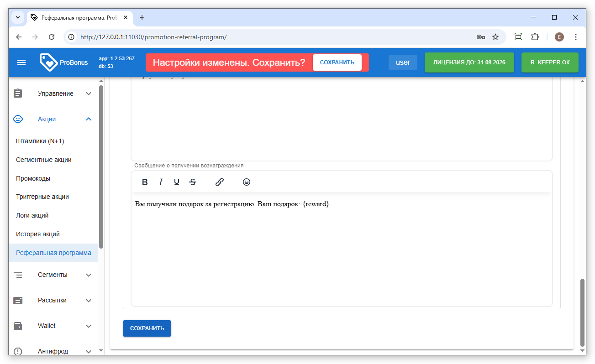Click into the reward message text area
The width and height of the screenshot is (595, 364).
[341, 251]
